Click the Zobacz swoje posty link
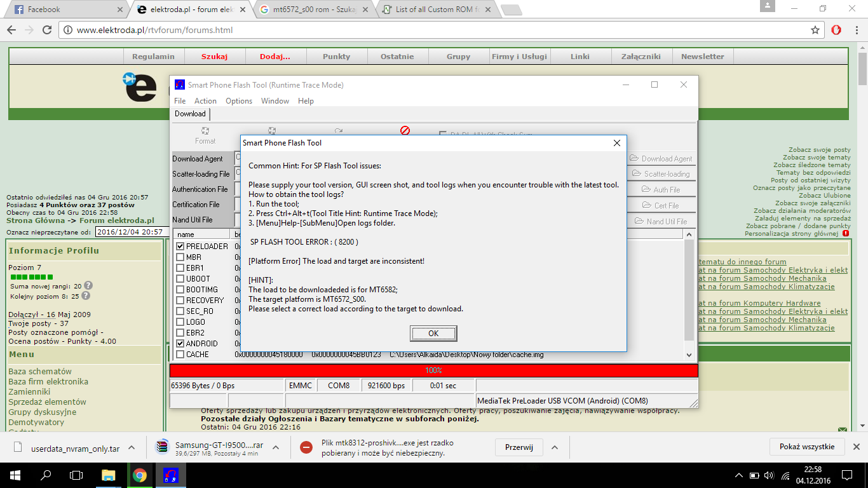Image resolution: width=868 pixels, height=488 pixels. click(x=820, y=150)
